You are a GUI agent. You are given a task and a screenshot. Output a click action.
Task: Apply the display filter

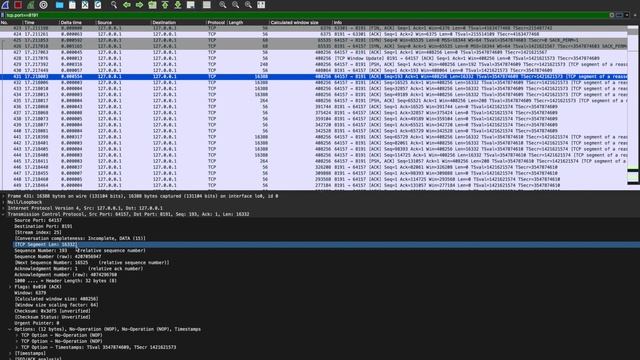619,15
